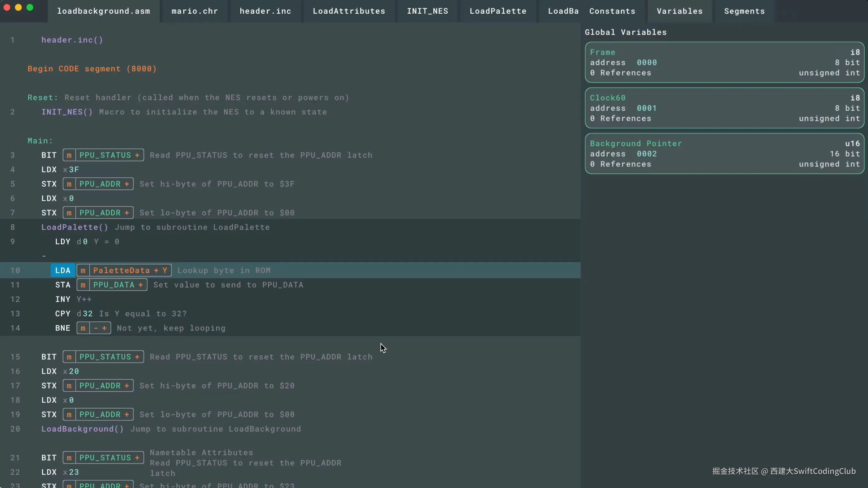The height and width of the screenshot is (488, 868).
Task: Open the Constants tab
Action: coord(612,11)
